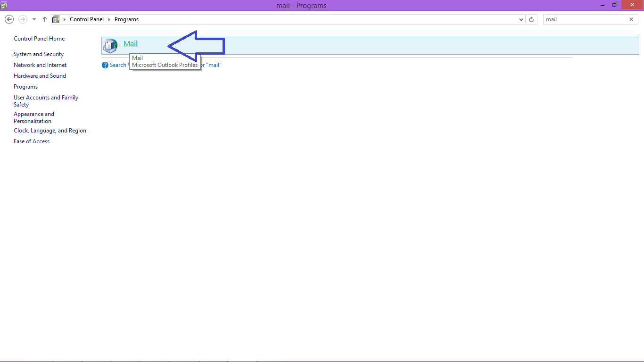Open the window system menu icon in title bar
The image size is (644, 362).
pos(4,5)
